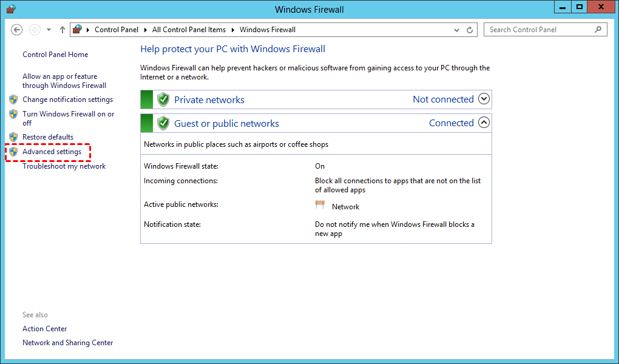Open the Control Panel breadcrumb
This screenshot has width=619, height=364.
click(117, 30)
